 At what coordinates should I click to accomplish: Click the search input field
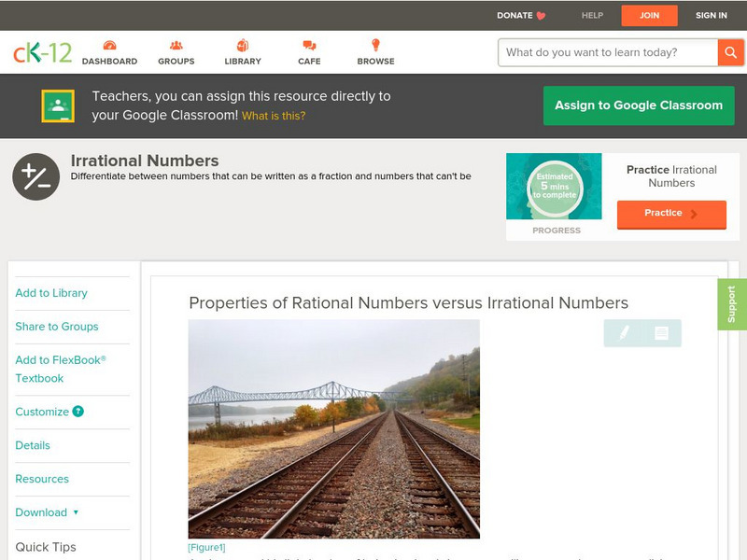click(607, 52)
